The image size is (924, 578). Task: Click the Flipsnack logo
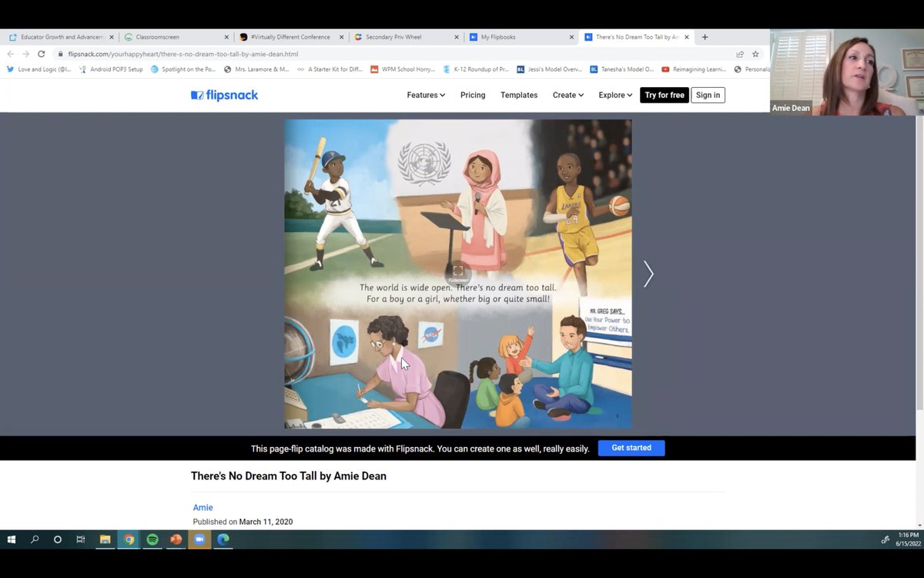224,94
